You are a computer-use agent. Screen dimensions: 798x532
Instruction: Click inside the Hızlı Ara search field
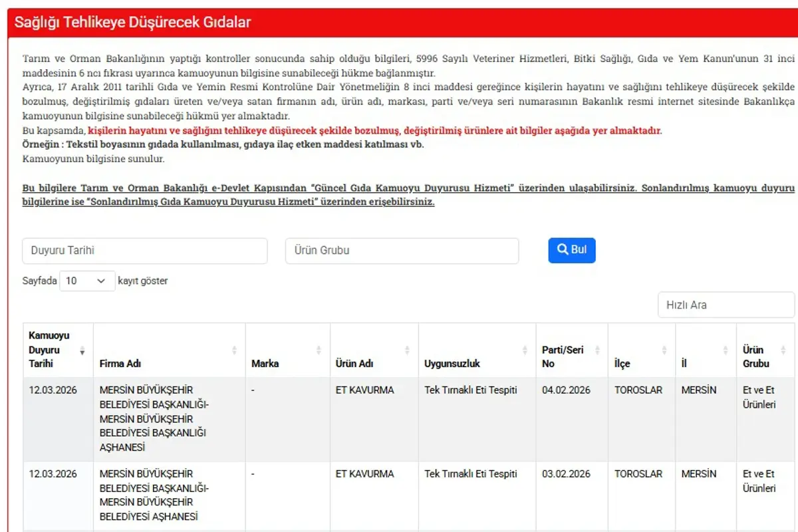pyautogui.click(x=726, y=305)
